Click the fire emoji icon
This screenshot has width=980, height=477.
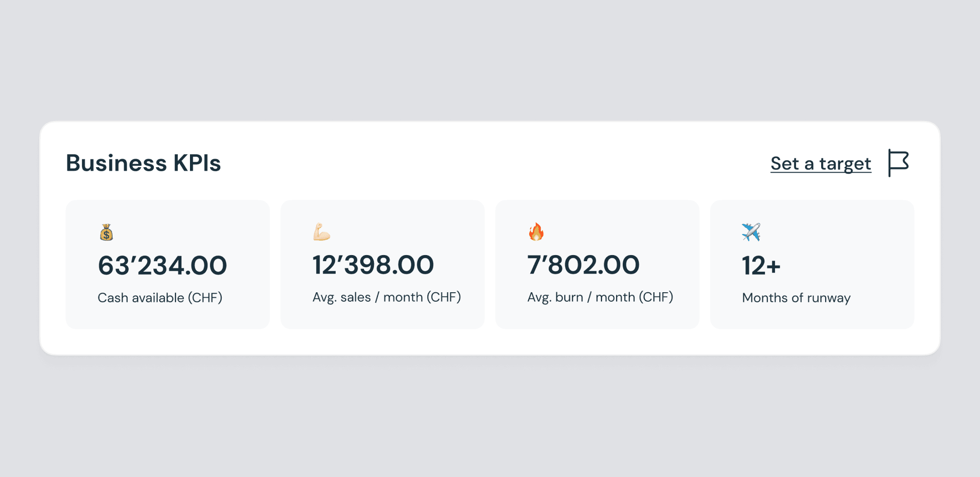point(536,232)
